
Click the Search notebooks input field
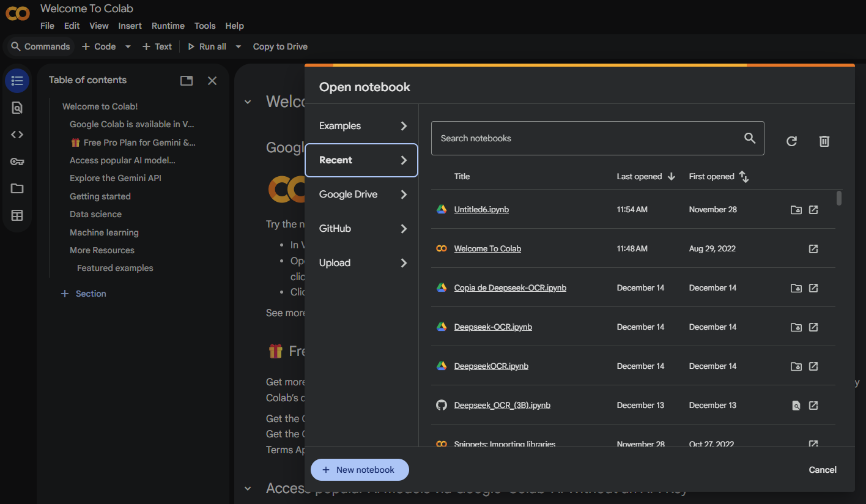click(587, 138)
